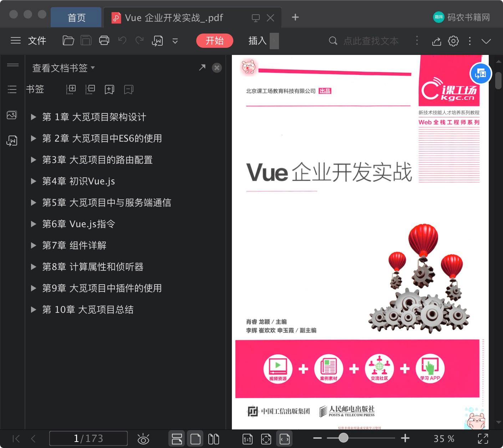Go to the first page

[x=16, y=438]
